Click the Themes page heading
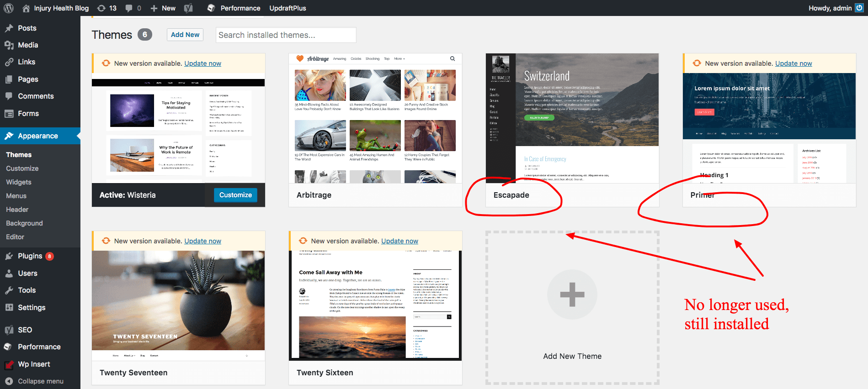The height and width of the screenshot is (389, 868). 112,35
